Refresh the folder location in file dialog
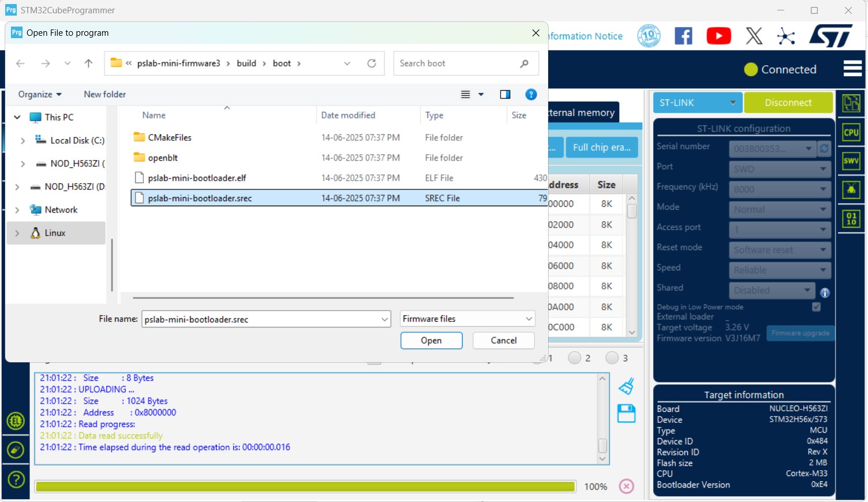 click(372, 63)
